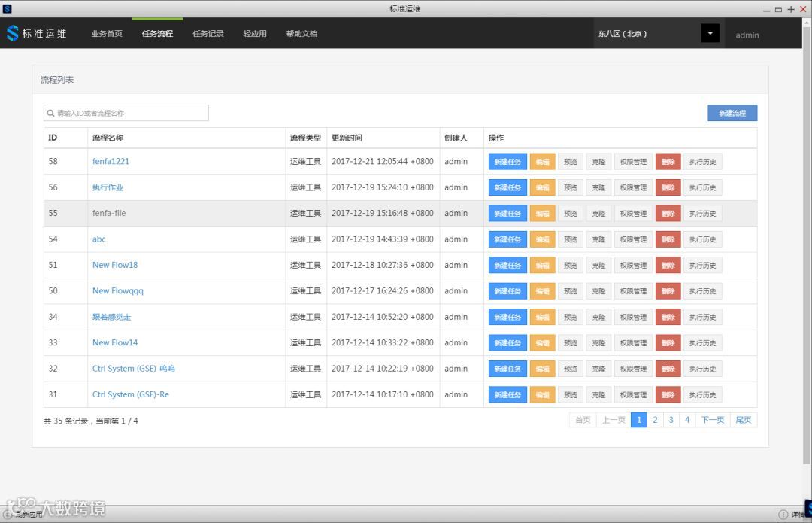Click the search magnifier icon
Screen dimensions: 812x523
tap(51, 113)
